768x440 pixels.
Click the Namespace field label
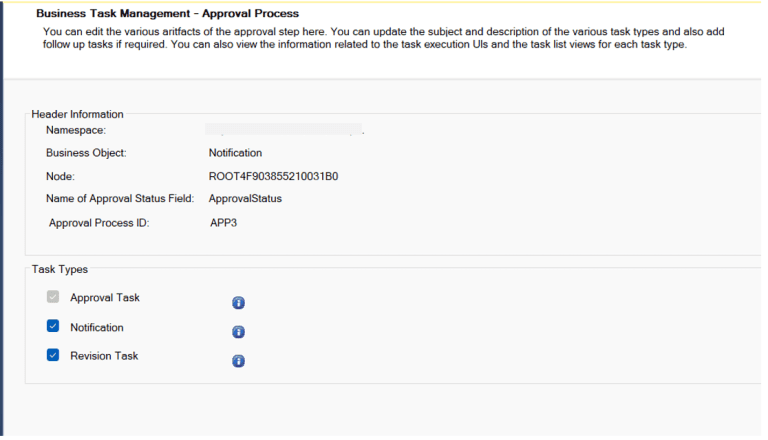pyautogui.click(x=76, y=130)
